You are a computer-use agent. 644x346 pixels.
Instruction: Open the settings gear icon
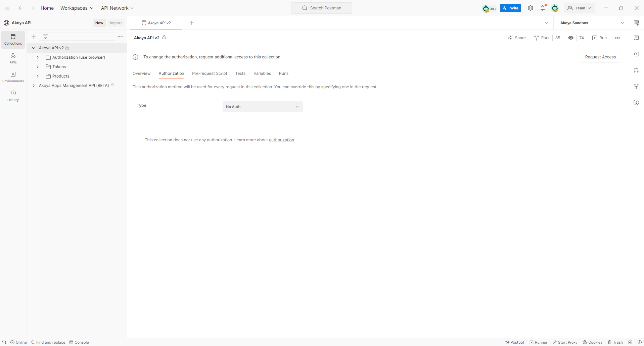(531, 8)
